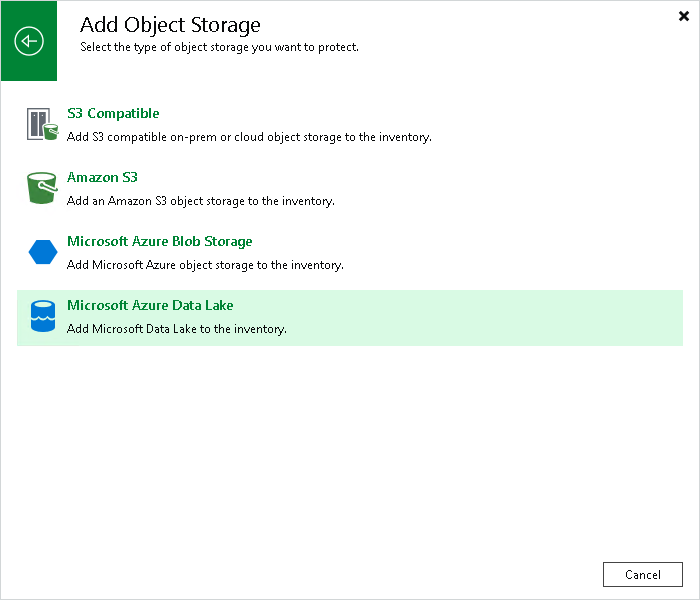Click the 'Add Object Storage' title

[170, 25]
